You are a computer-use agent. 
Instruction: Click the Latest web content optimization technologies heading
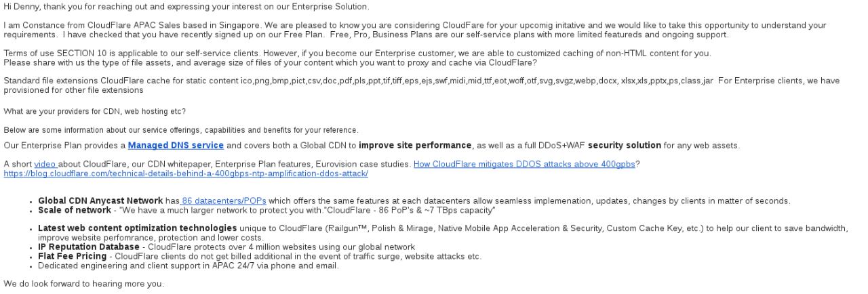(x=137, y=228)
